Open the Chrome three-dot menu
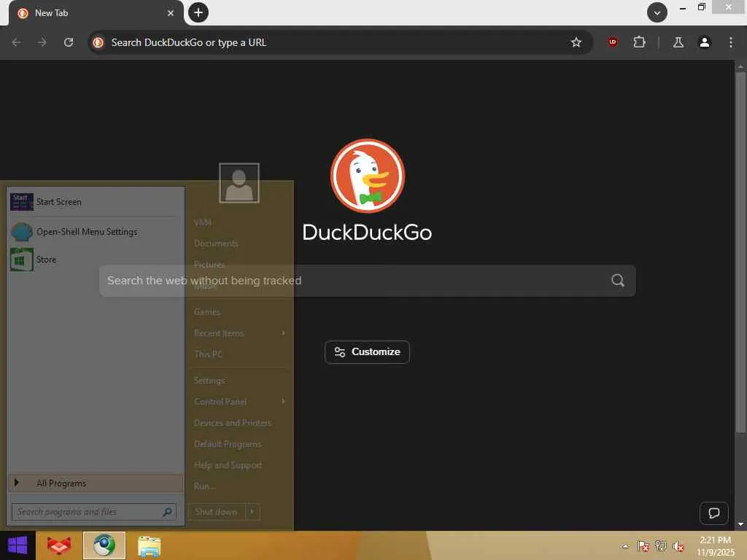The image size is (747, 560). click(731, 42)
